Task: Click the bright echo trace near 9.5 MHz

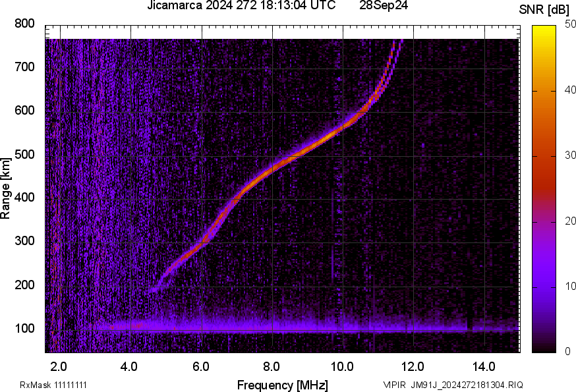Action: point(325,139)
